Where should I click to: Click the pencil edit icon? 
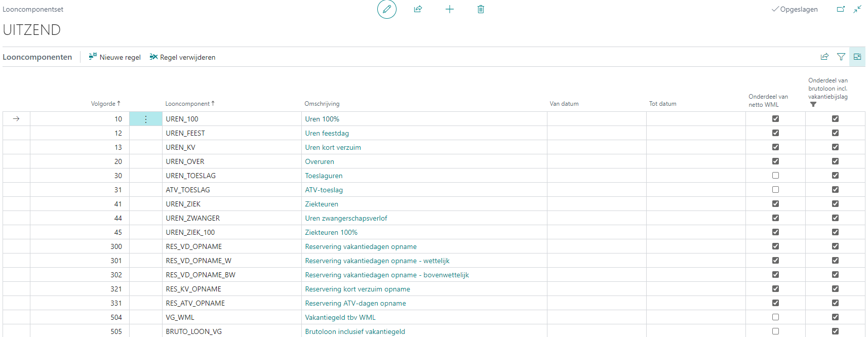point(387,9)
